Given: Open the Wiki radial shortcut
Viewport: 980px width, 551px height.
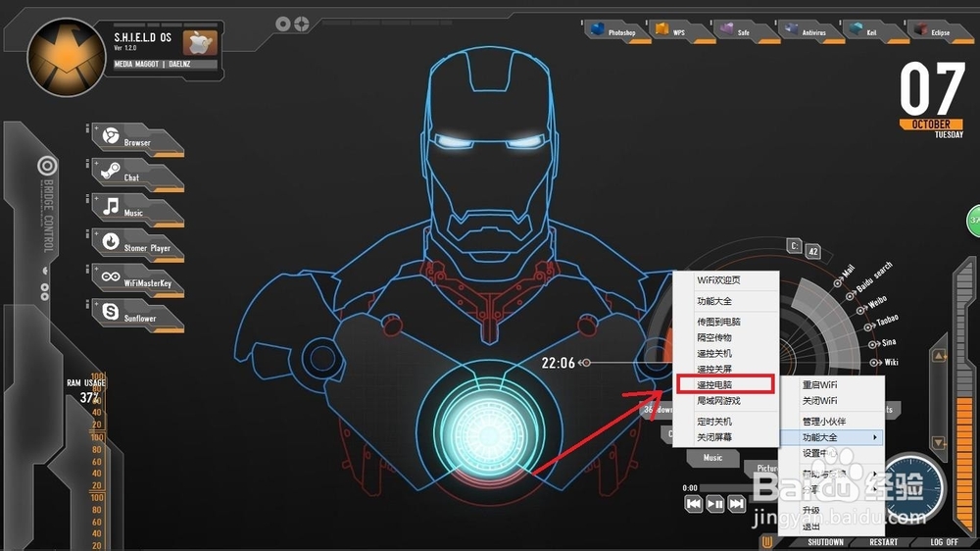Looking at the screenshot, I should (884, 362).
